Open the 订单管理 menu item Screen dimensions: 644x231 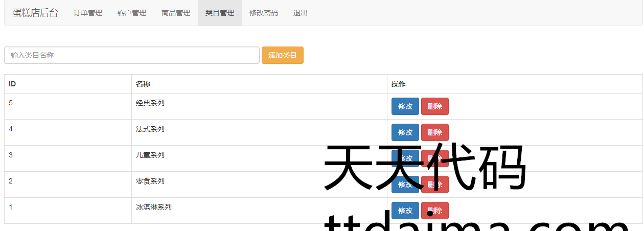pos(88,13)
